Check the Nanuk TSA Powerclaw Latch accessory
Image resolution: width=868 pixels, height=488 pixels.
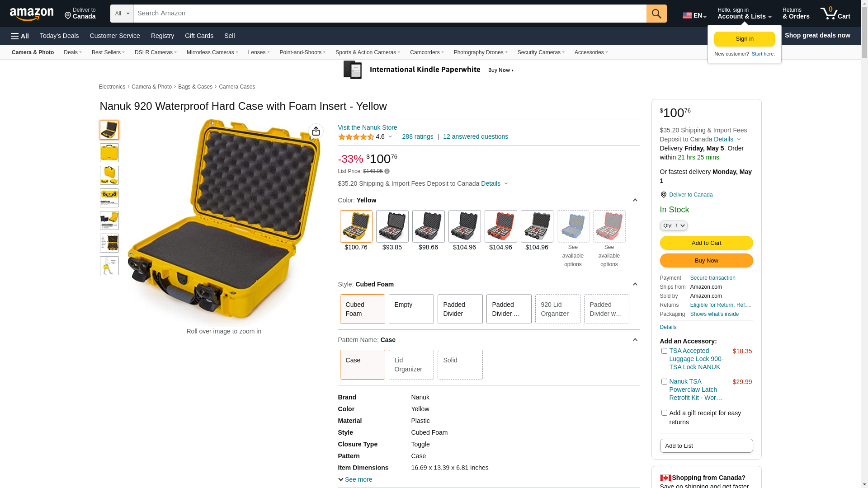[664, 381]
